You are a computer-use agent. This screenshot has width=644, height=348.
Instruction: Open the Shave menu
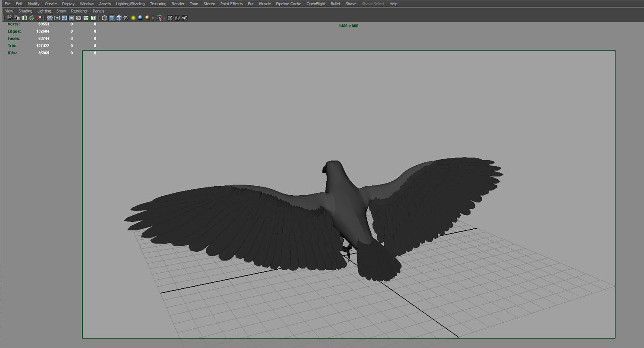[351, 3]
